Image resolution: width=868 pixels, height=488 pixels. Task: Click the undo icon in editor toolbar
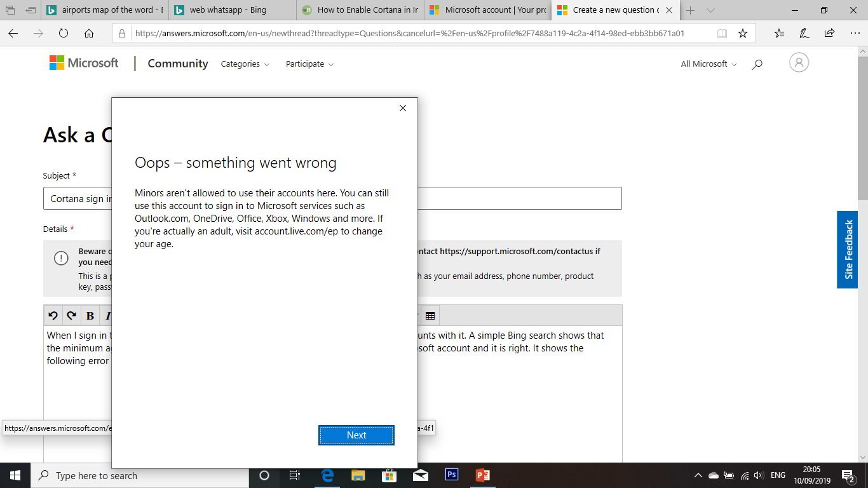point(53,316)
